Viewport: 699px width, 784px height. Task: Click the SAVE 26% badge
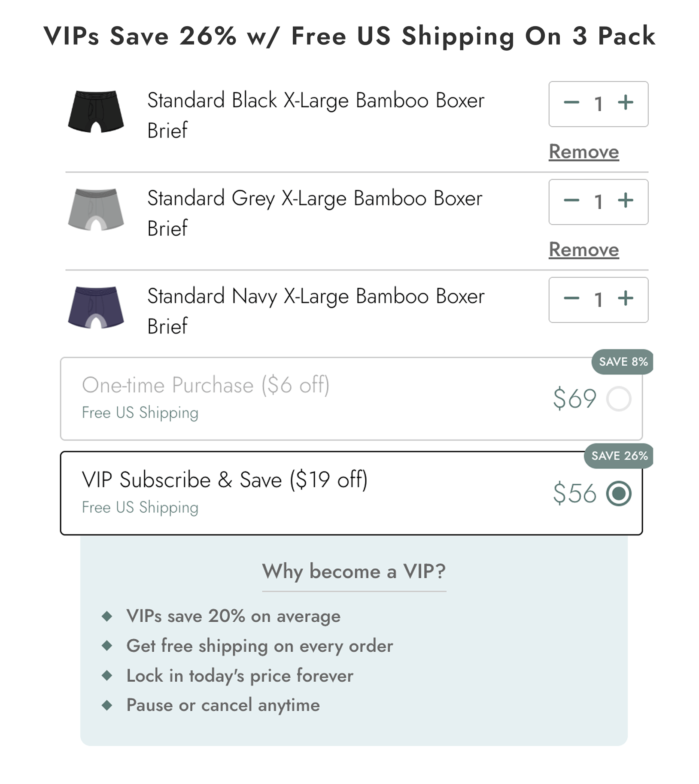(x=620, y=456)
